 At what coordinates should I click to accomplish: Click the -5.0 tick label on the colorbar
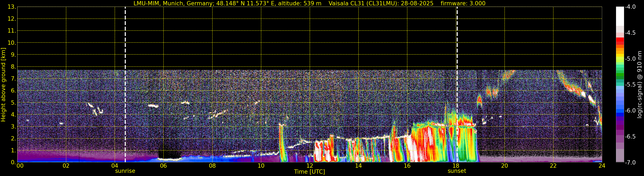(630, 59)
